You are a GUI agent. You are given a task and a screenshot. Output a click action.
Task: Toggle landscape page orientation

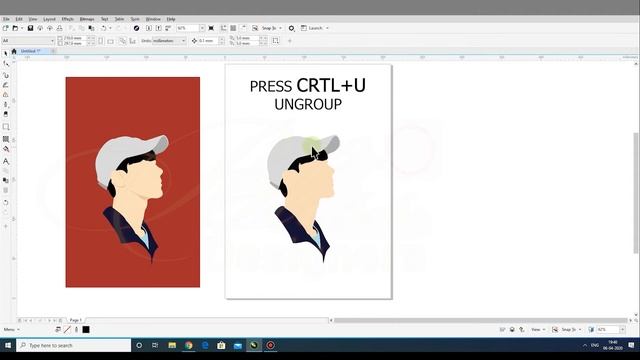(x=111, y=41)
